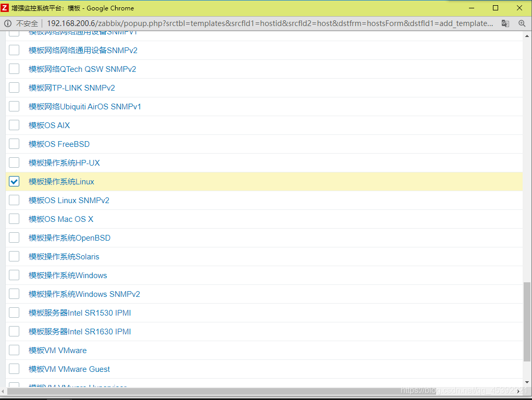This screenshot has height=400, width=532.
Task: Choose the 模板操作系统Solaris link
Action: (x=64, y=256)
